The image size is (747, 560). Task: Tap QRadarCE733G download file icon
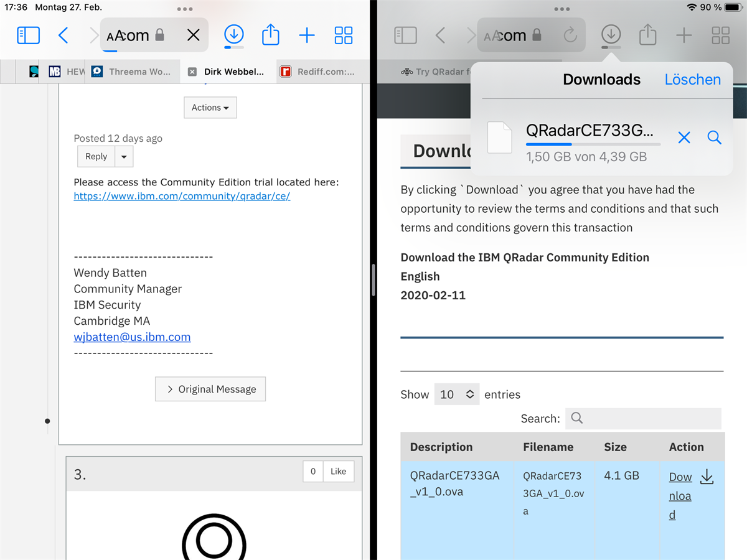click(499, 138)
